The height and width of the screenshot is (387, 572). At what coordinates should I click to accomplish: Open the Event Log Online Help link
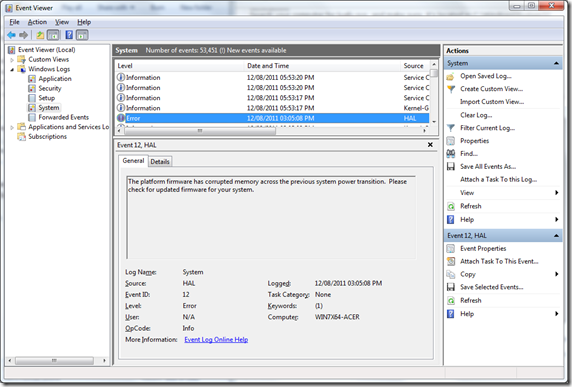pyautogui.click(x=216, y=340)
